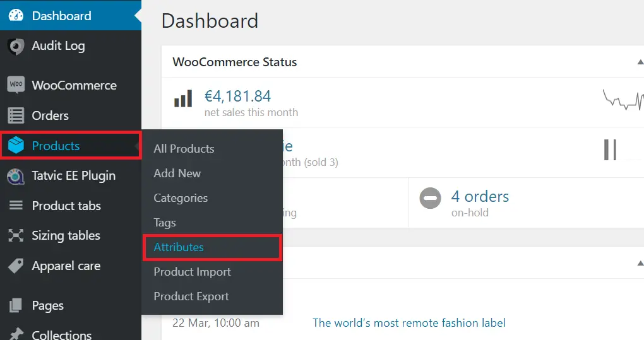Click the Products box icon
644x340 pixels.
16,145
